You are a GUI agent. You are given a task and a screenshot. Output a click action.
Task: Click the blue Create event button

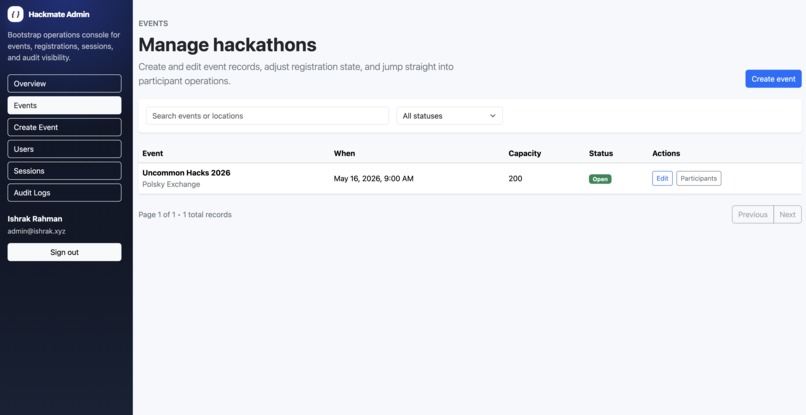click(773, 79)
